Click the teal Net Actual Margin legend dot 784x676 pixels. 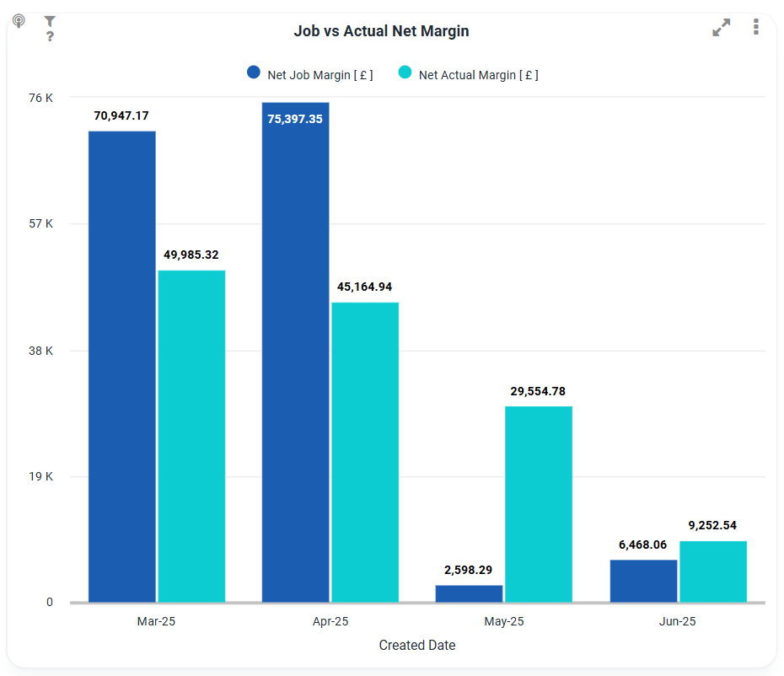(x=405, y=73)
